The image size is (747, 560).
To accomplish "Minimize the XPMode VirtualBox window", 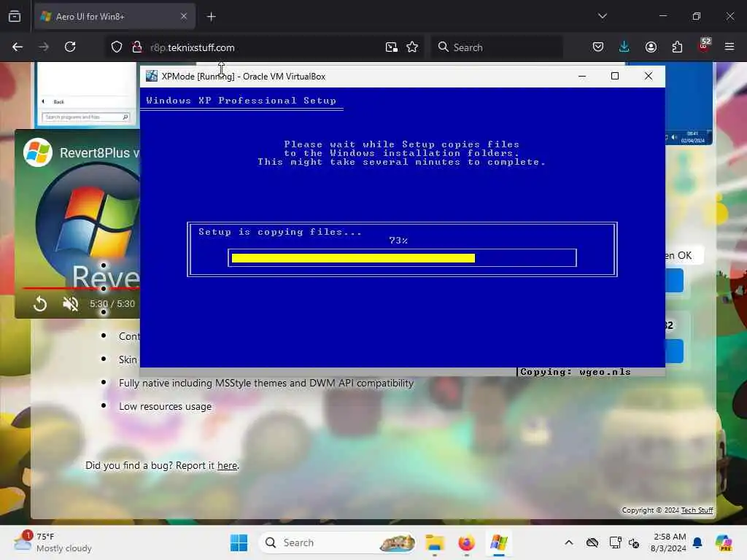I will point(581,76).
